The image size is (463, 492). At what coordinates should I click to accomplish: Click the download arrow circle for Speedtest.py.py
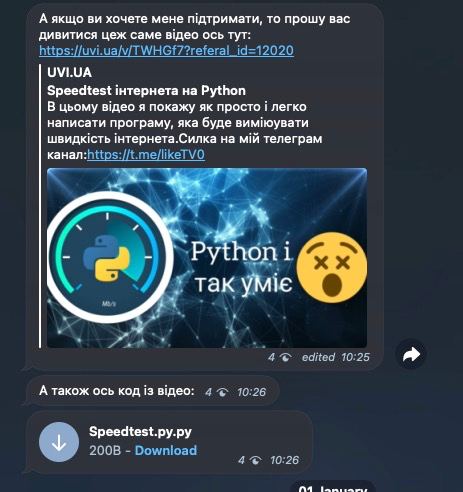tap(59, 442)
